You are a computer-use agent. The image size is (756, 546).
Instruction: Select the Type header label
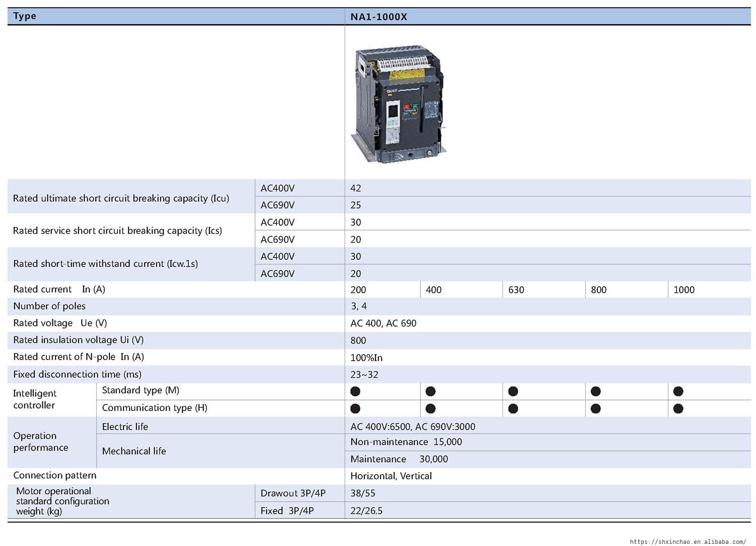click(25, 16)
